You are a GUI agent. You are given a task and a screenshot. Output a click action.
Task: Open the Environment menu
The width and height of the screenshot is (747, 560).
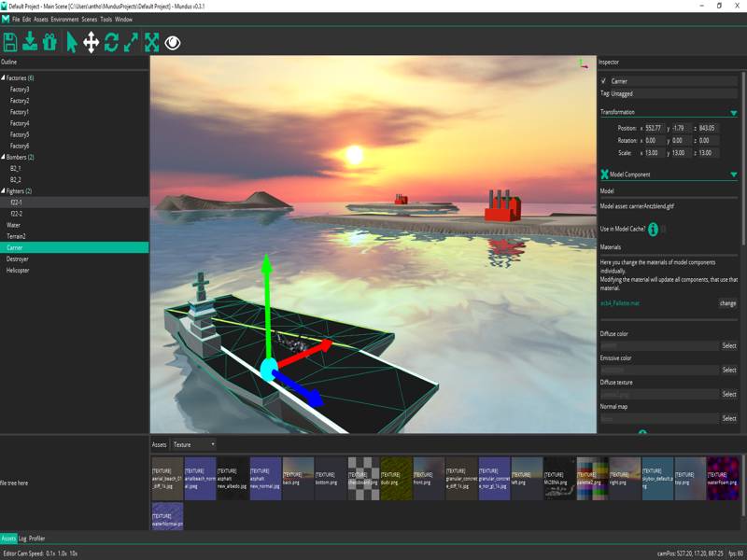click(64, 19)
